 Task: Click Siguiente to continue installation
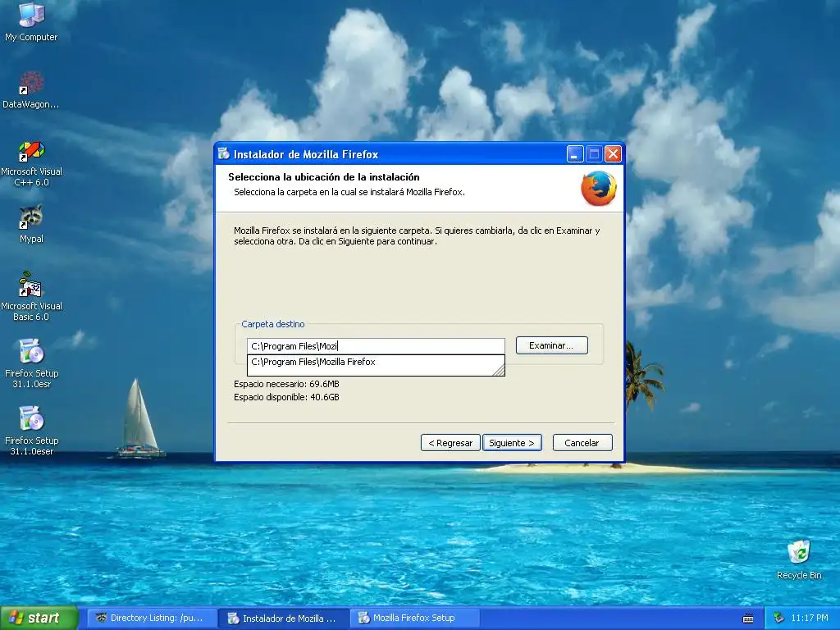(x=512, y=443)
